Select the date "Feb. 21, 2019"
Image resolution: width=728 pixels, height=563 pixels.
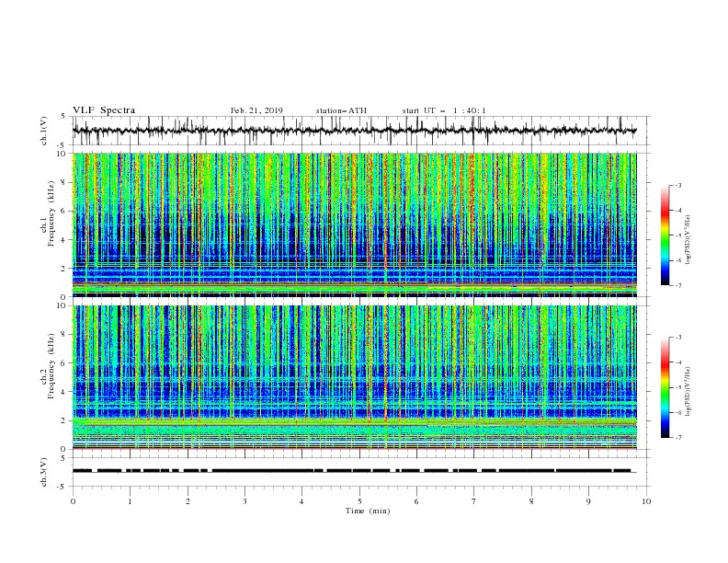tap(256, 110)
